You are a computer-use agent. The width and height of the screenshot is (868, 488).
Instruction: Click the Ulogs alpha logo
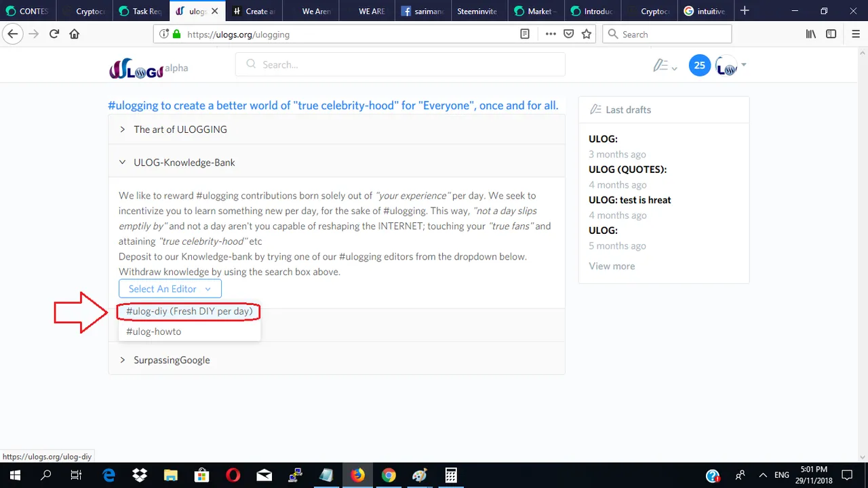point(149,68)
